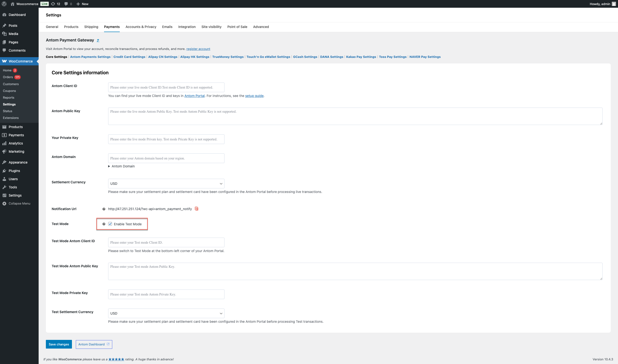The image size is (618, 364).
Task: Click the WordPress logo in admin bar
Action: (x=4, y=4)
